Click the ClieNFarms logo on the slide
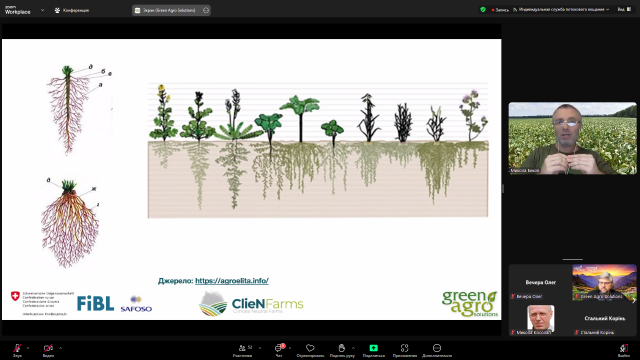Screen dimensions: 640x360 [251, 304]
